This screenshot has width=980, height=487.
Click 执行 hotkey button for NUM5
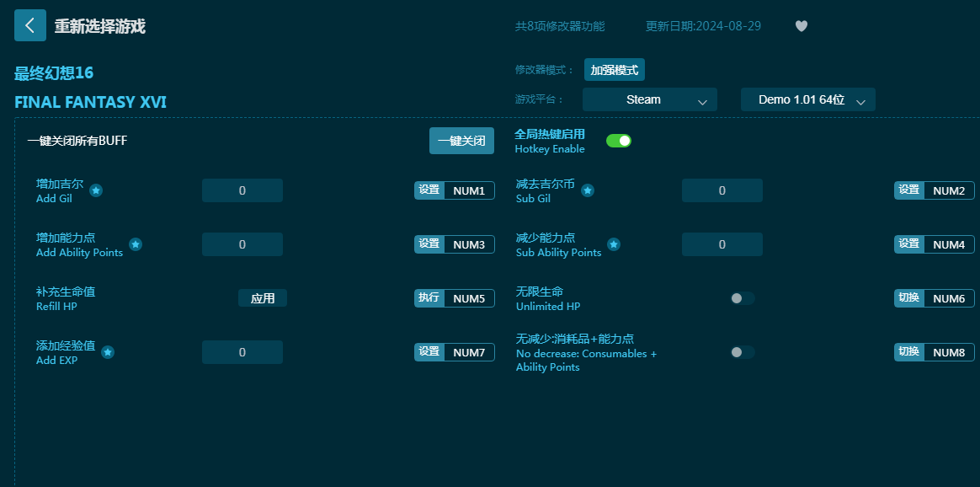pos(429,298)
